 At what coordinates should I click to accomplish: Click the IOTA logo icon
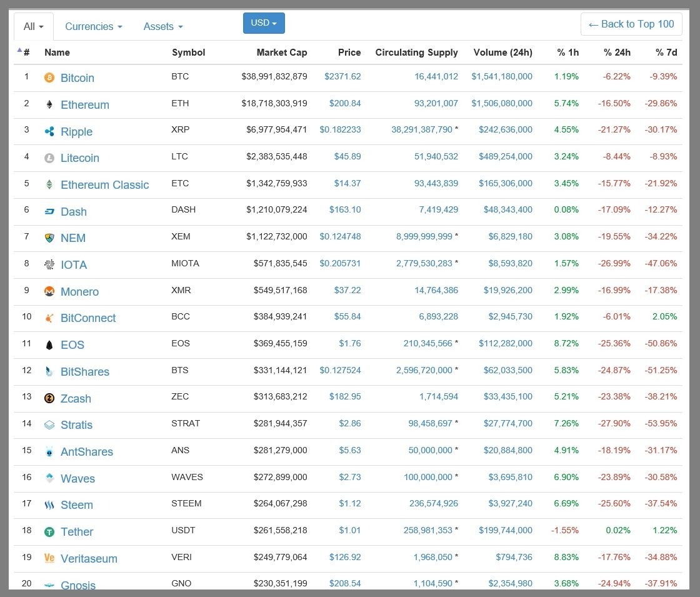click(49, 264)
